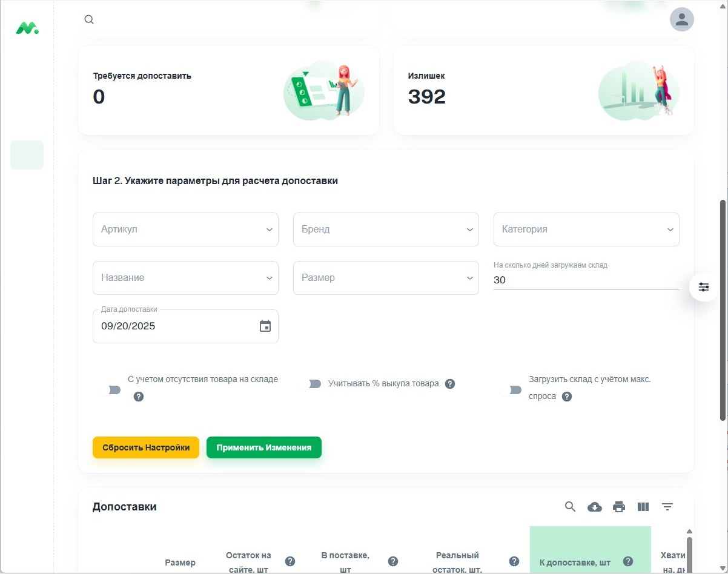
Task: Open filter options for Допоставки table
Action: pyautogui.click(x=667, y=507)
